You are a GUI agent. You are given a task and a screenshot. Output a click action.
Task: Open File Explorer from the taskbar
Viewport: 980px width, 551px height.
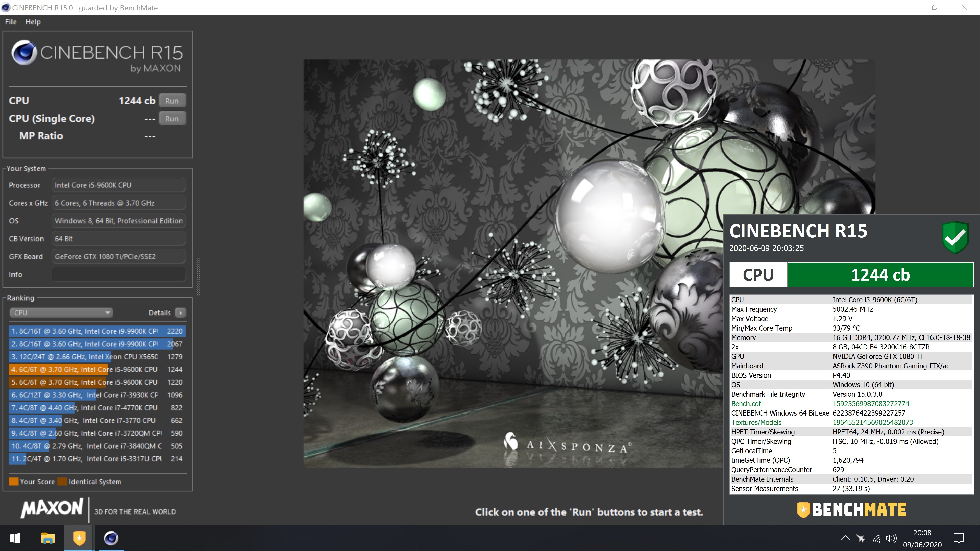point(47,538)
